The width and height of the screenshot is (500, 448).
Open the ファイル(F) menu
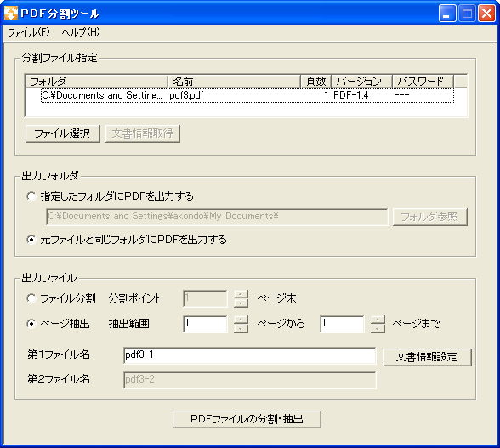click(29, 32)
